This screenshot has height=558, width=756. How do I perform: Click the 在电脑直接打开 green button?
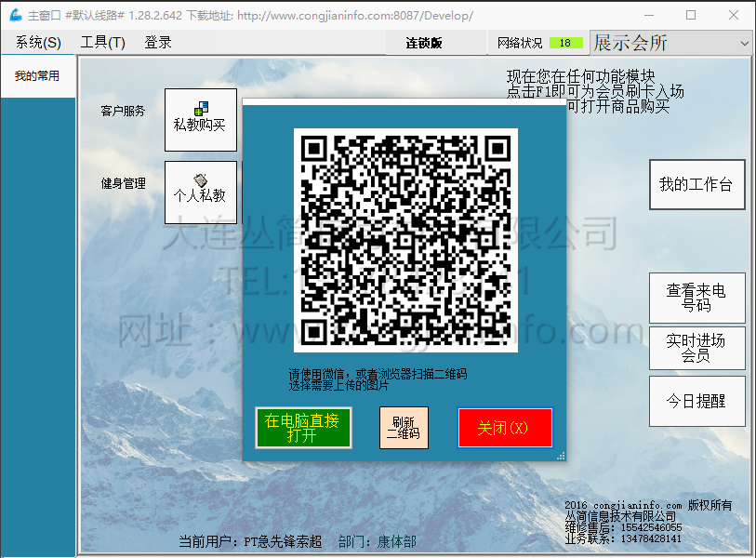303,428
